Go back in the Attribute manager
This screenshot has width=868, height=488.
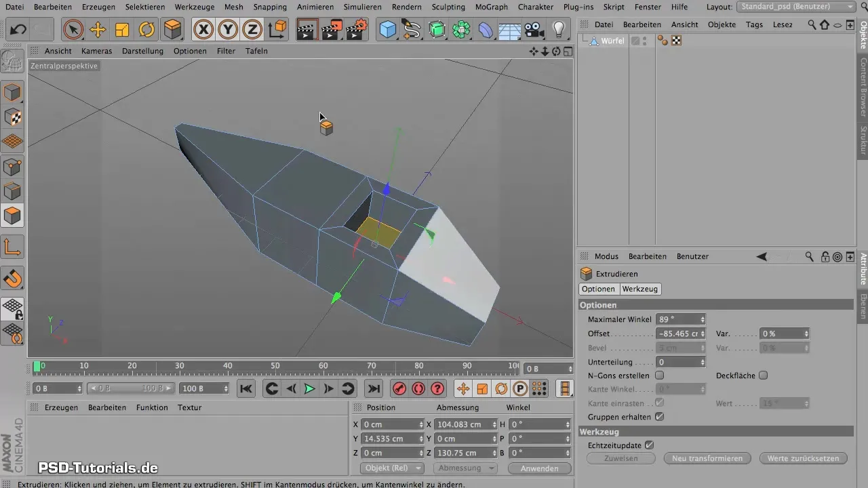point(762,257)
